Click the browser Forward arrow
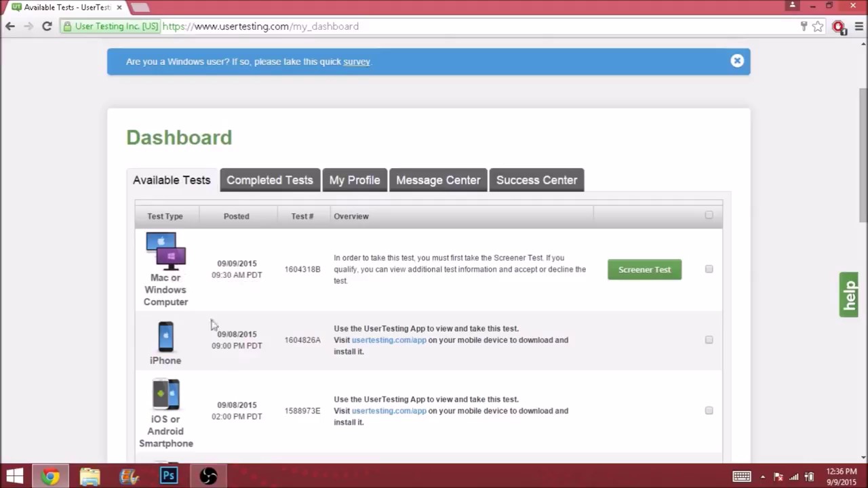868x488 pixels. (28, 26)
